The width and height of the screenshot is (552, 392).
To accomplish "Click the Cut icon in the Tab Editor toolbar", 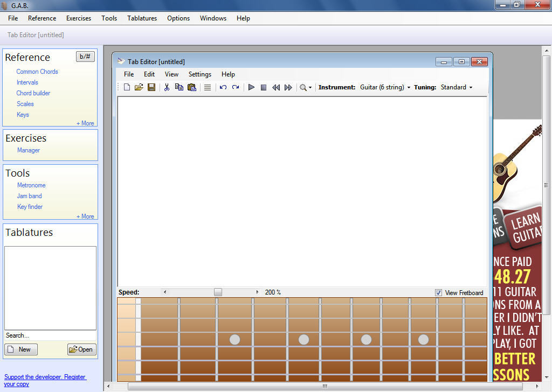I will point(167,87).
